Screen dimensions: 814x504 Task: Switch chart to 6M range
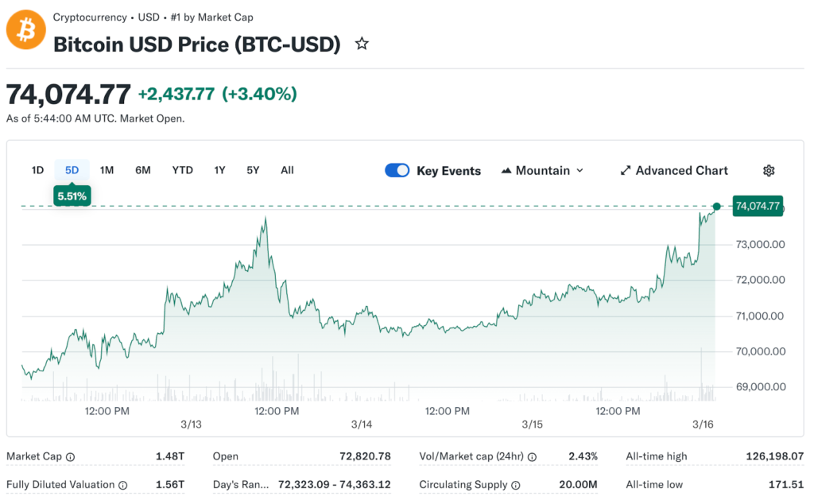143,170
